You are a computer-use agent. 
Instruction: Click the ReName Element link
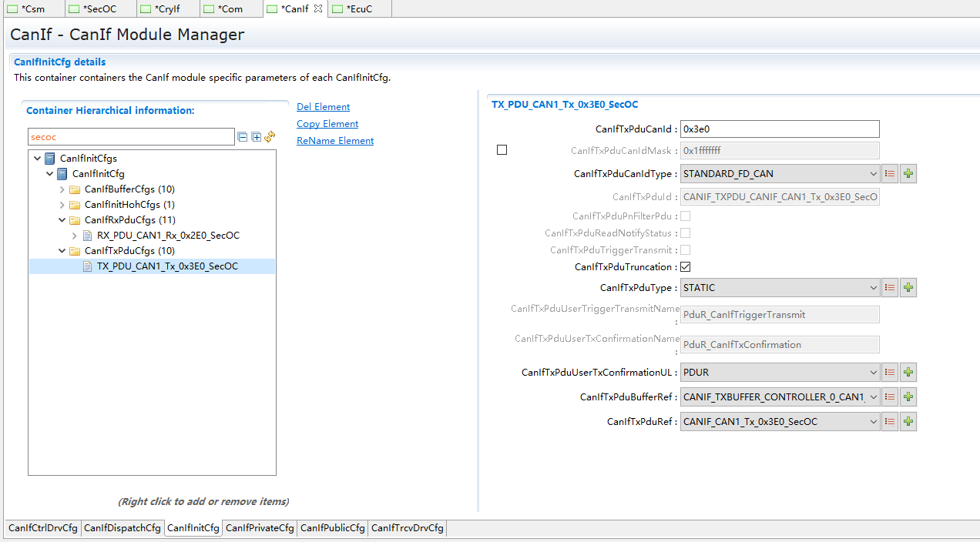coord(335,141)
